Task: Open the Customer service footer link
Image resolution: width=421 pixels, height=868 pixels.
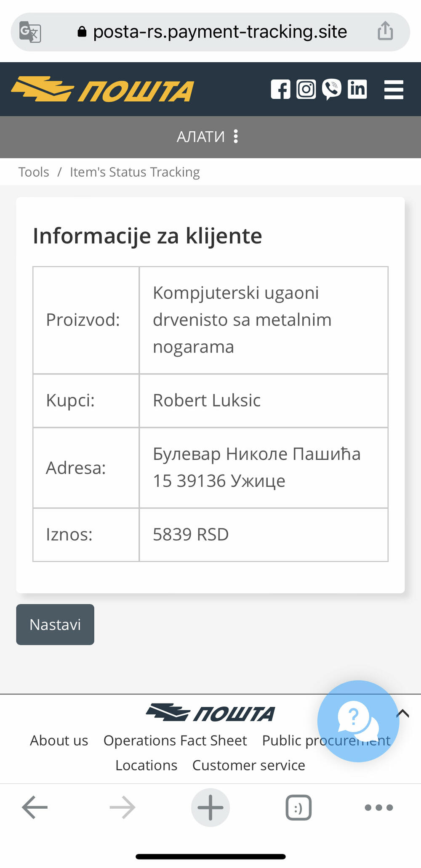Action: click(248, 765)
